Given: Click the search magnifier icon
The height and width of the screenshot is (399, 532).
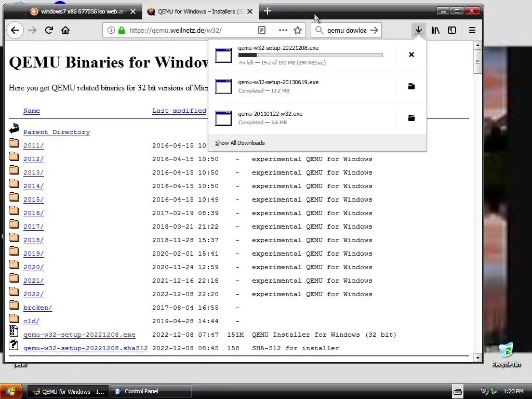Looking at the screenshot, I should (319, 30).
